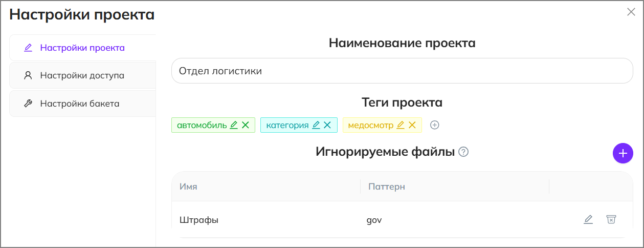This screenshot has width=644, height=248.
Task: Switch to the Настройки доступа tab
Action: coord(82,76)
